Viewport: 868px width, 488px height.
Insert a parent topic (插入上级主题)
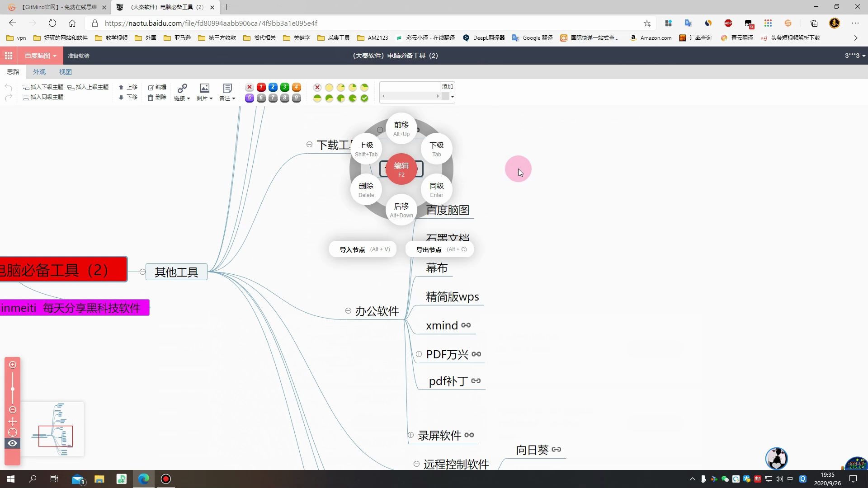tap(88, 87)
